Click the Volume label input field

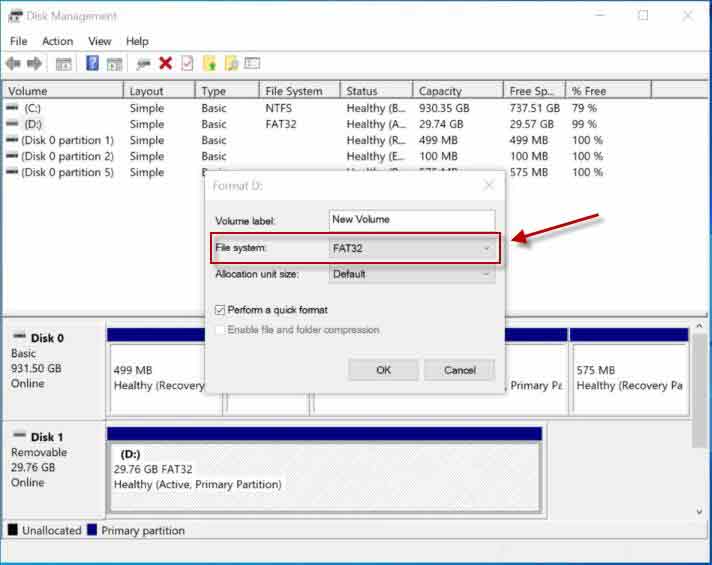tap(411, 220)
